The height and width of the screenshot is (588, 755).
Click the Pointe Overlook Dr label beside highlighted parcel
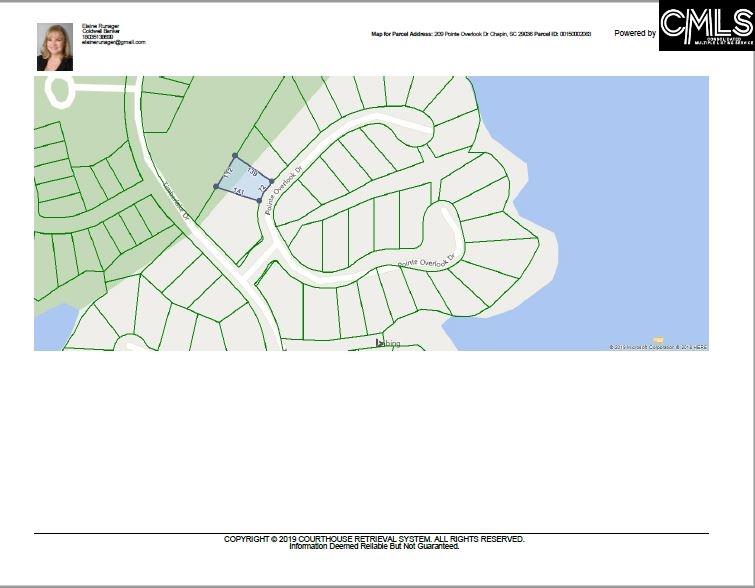pos(283,188)
